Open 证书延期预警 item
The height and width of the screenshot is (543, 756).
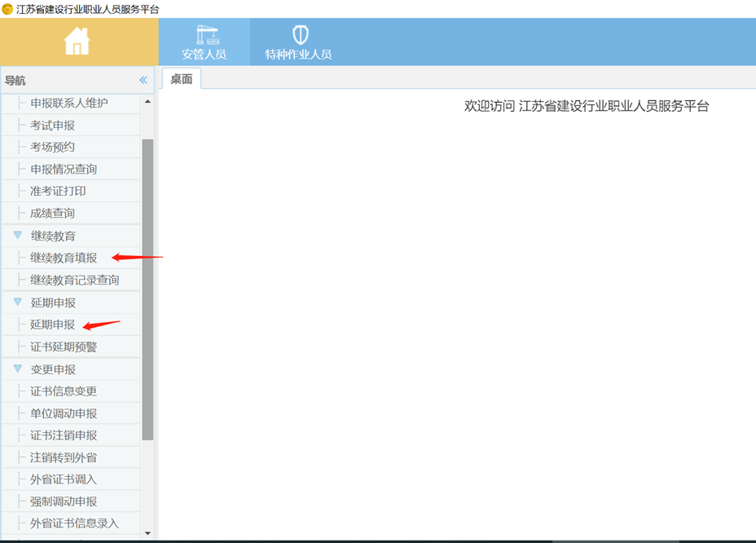click(x=64, y=347)
